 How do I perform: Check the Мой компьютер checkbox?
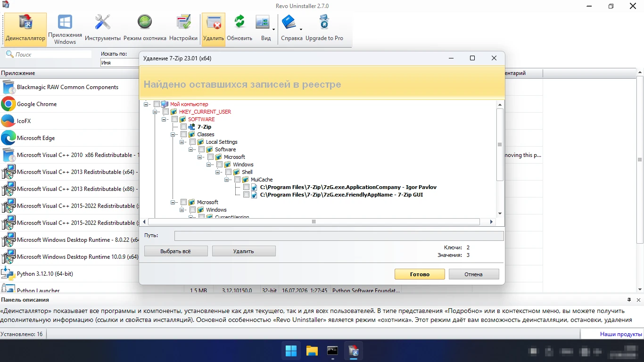coord(157,104)
